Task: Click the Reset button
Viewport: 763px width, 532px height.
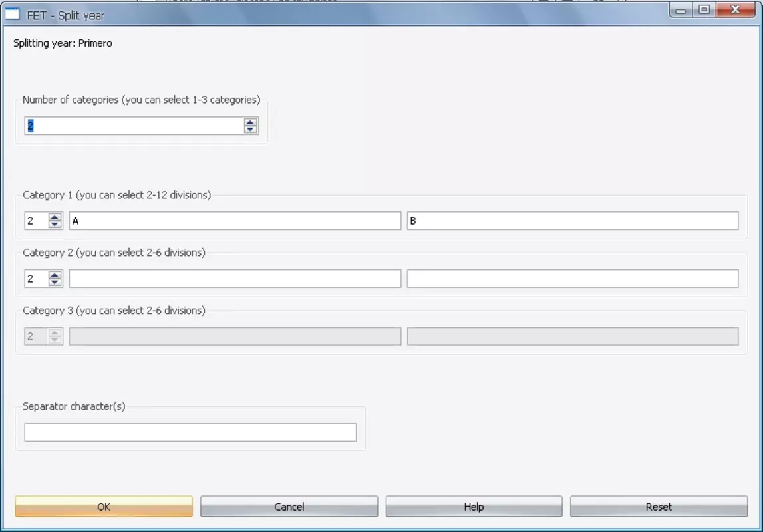Action: [x=659, y=506]
